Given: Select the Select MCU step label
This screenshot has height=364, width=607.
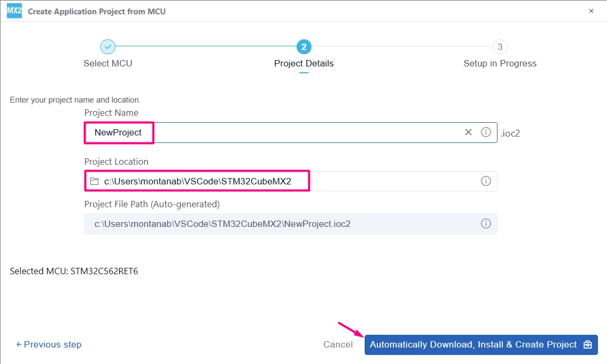Looking at the screenshot, I should coord(108,63).
